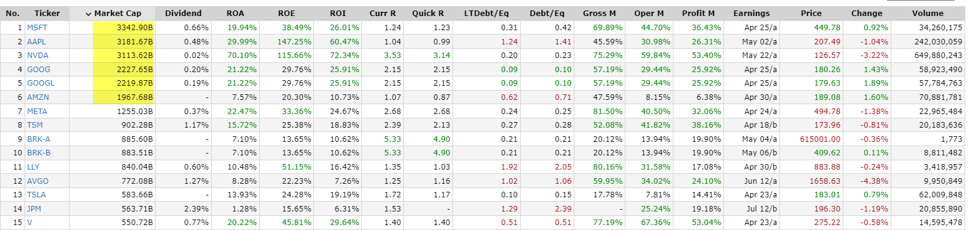Screen dimensions: 980x230
Task: Sort table by Curr R column header
Action: click(382, 13)
